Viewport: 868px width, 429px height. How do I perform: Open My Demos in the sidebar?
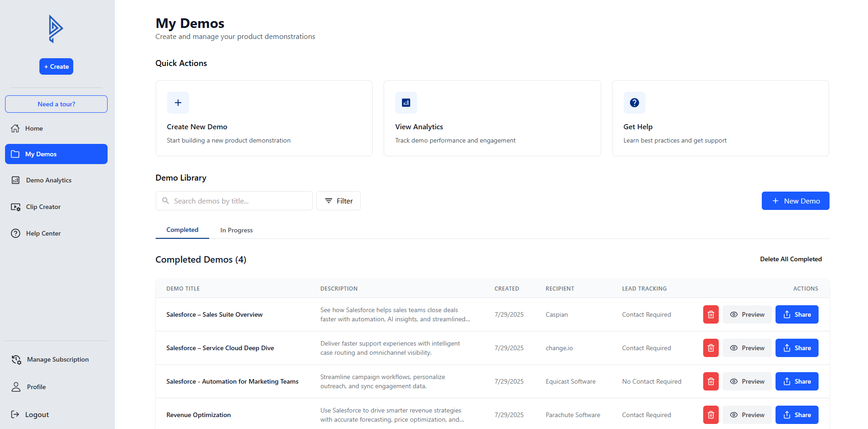tap(56, 154)
